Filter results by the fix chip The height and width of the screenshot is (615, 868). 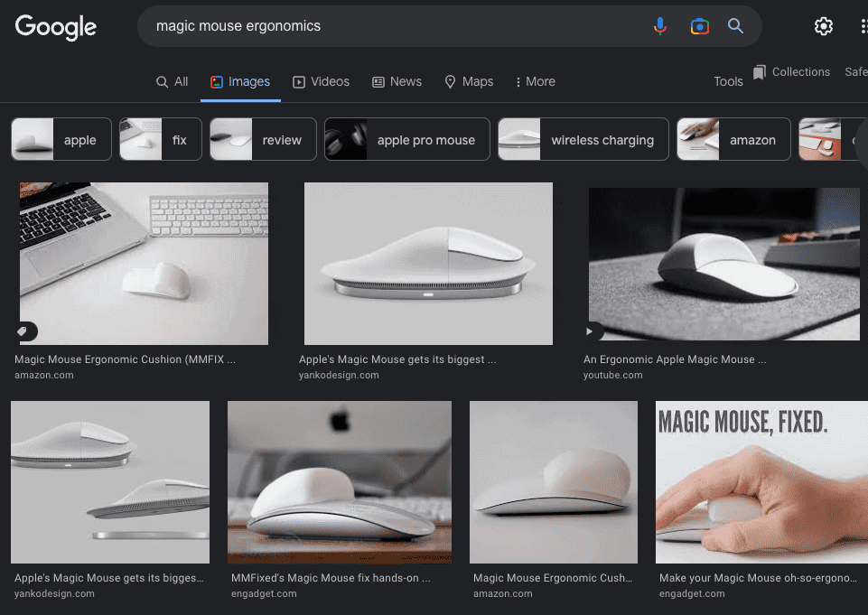coord(161,139)
